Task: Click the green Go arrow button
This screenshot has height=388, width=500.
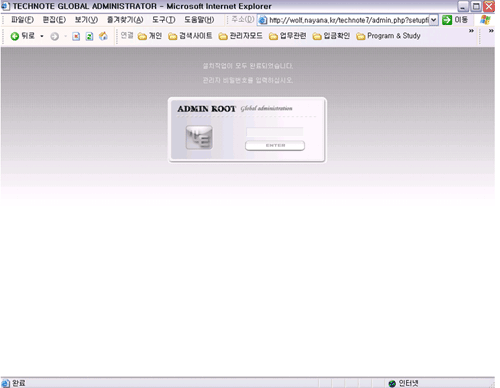Action: click(x=447, y=20)
